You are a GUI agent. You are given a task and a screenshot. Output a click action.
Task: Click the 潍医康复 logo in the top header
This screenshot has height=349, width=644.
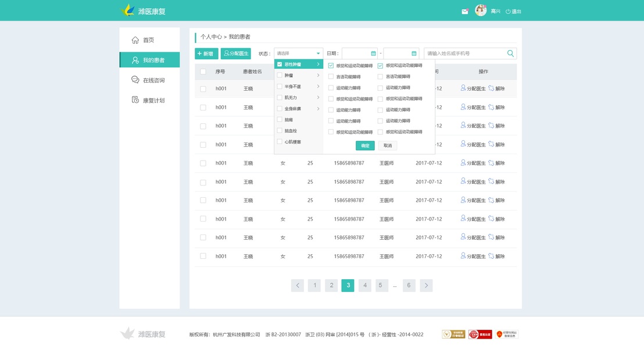143,10
